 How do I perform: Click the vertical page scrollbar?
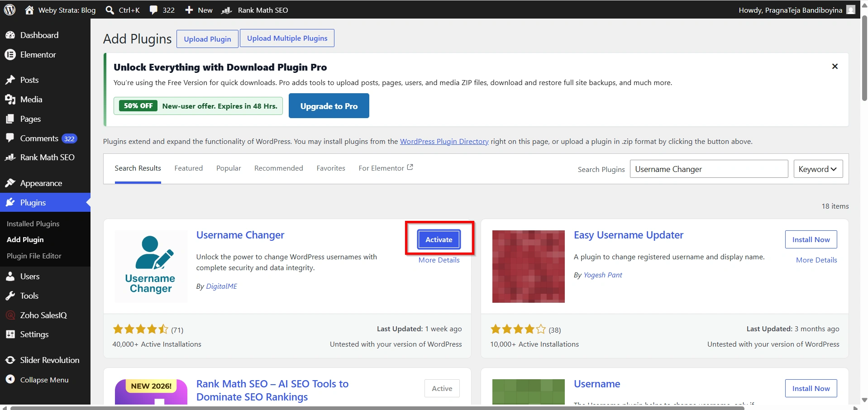pos(864,58)
